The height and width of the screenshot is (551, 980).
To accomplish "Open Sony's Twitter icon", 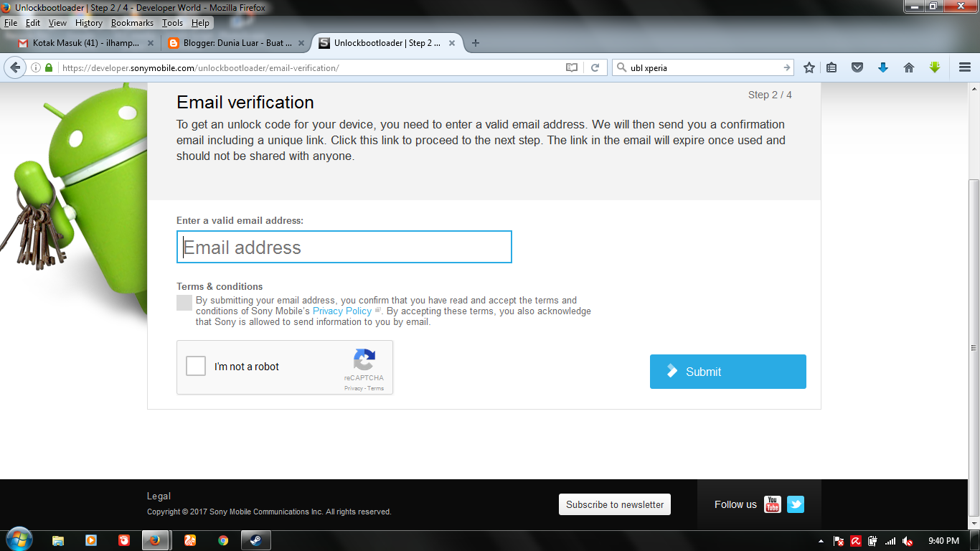I will pos(796,504).
